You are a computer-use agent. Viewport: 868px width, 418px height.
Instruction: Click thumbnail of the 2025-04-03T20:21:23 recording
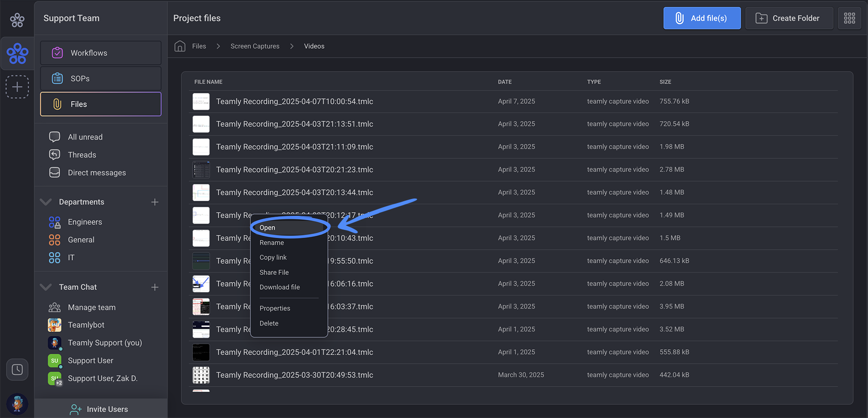201,169
